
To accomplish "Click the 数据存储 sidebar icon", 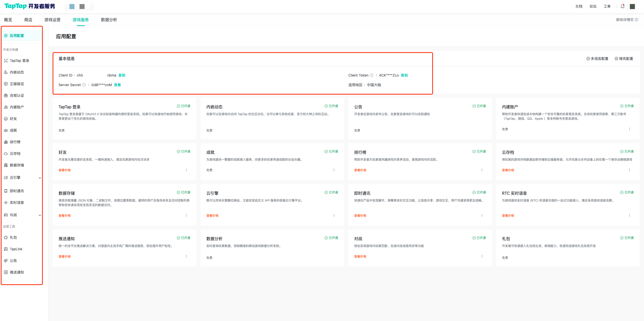I will [6, 165].
